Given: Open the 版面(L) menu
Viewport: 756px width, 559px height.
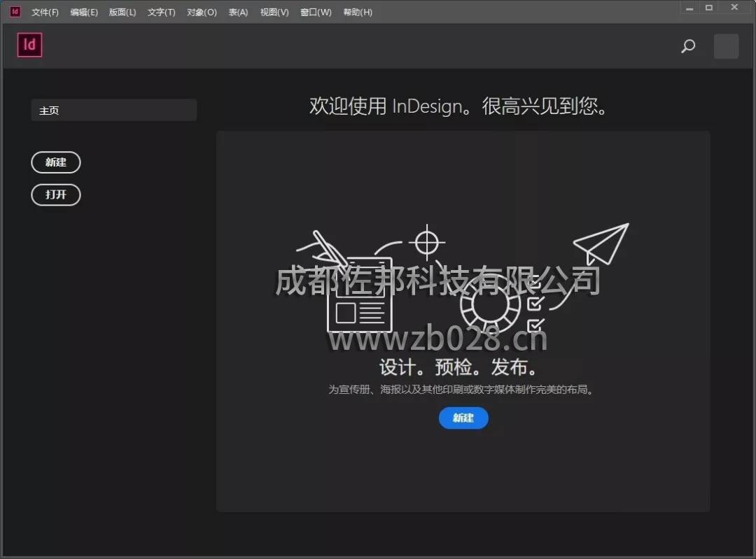Looking at the screenshot, I should (x=122, y=12).
